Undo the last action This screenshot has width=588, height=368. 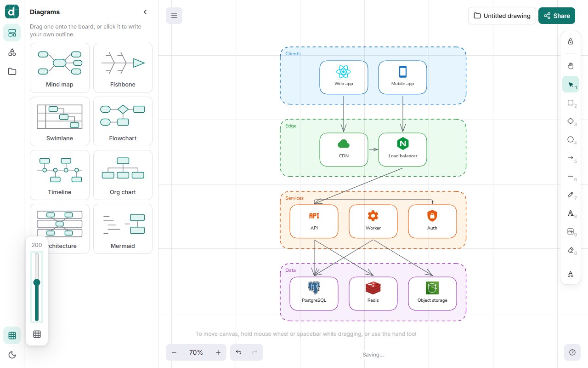click(238, 352)
